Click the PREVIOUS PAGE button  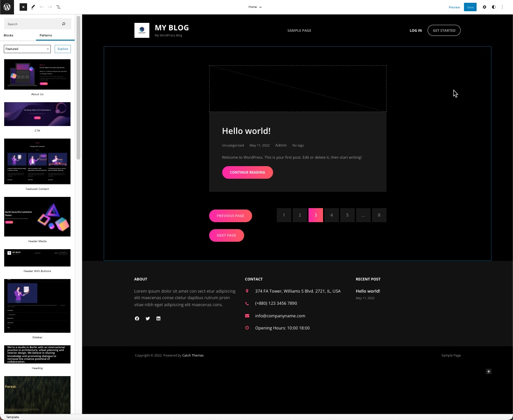tap(230, 216)
